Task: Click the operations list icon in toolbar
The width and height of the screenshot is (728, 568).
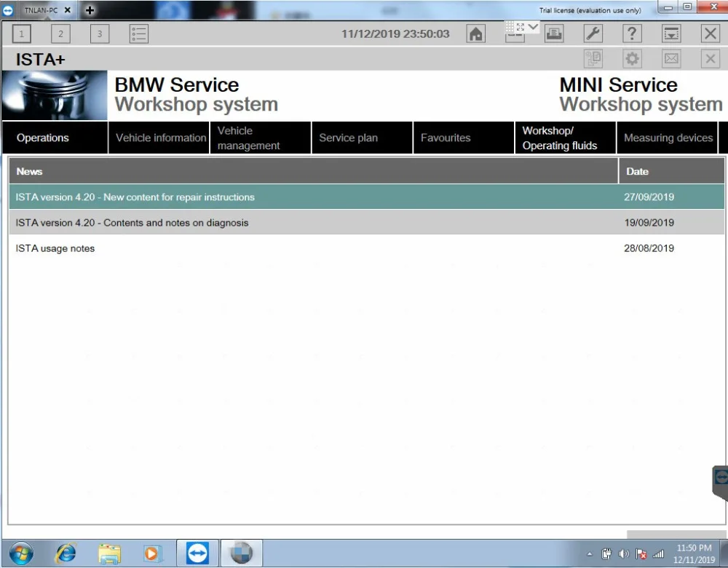Action: click(139, 34)
